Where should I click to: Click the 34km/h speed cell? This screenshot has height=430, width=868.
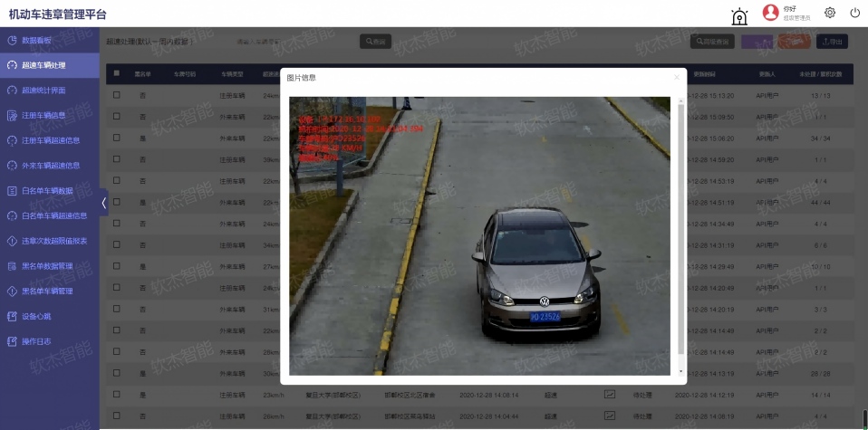[271, 244]
